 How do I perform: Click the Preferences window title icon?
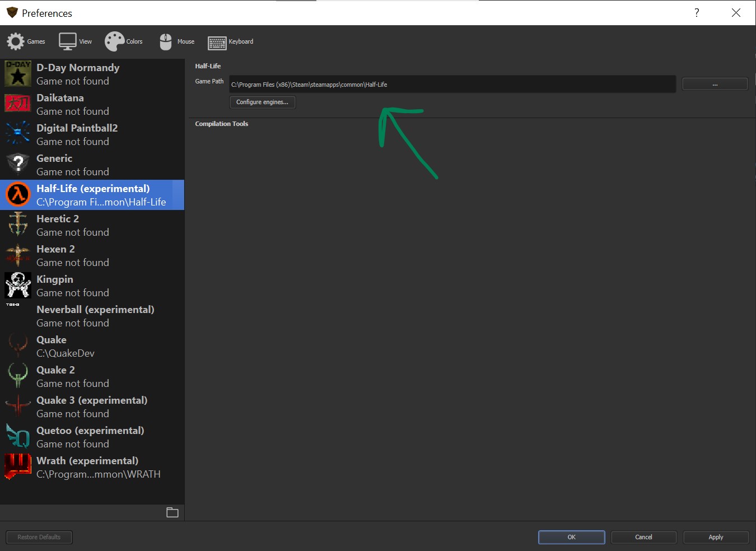12,12
